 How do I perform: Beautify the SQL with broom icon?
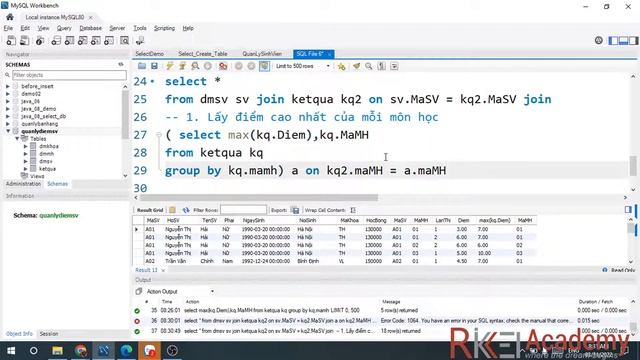click(356, 66)
